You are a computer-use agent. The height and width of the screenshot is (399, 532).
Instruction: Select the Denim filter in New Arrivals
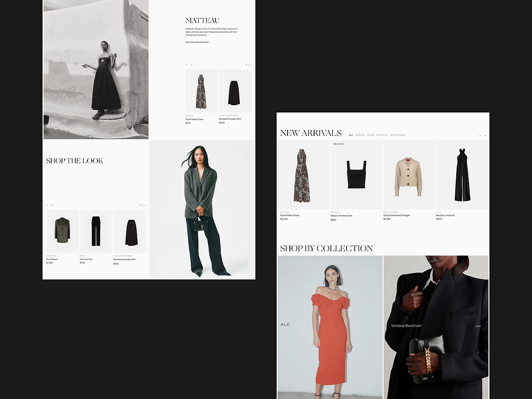[371, 135]
